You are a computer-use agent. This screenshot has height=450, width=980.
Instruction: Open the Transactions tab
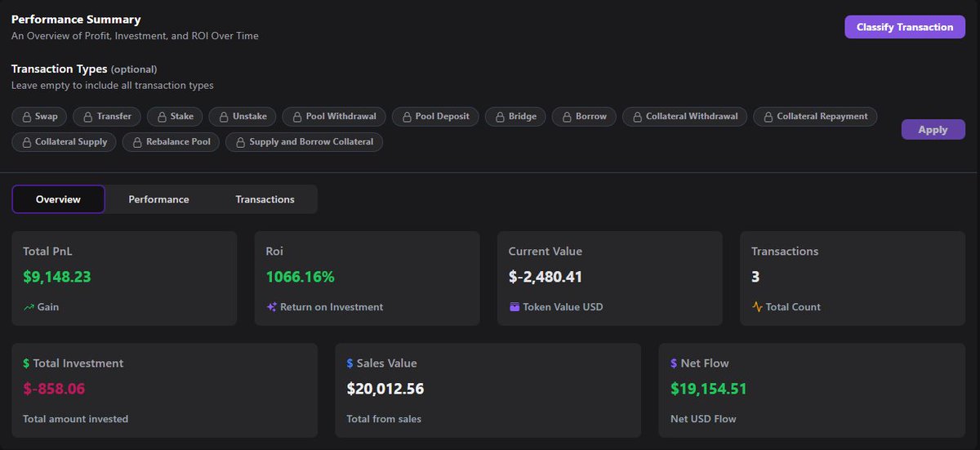click(x=265, y=199)
